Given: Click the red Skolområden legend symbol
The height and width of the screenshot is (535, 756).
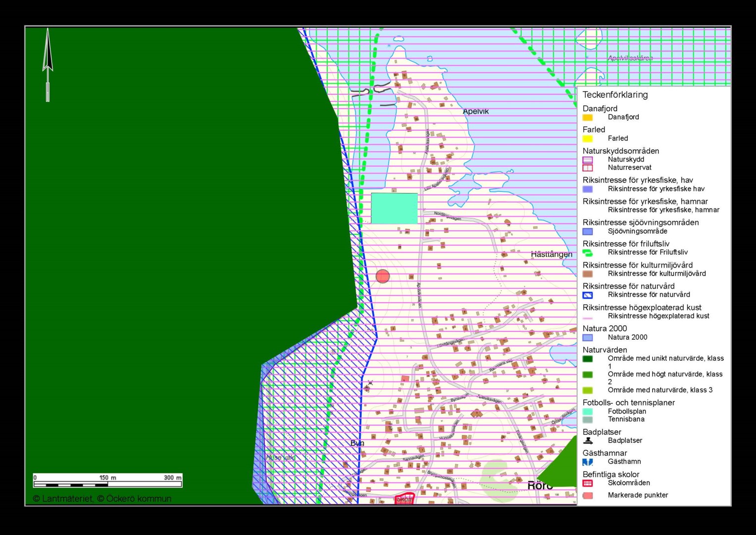Looking at the screenshot, I should click(588, 483).
